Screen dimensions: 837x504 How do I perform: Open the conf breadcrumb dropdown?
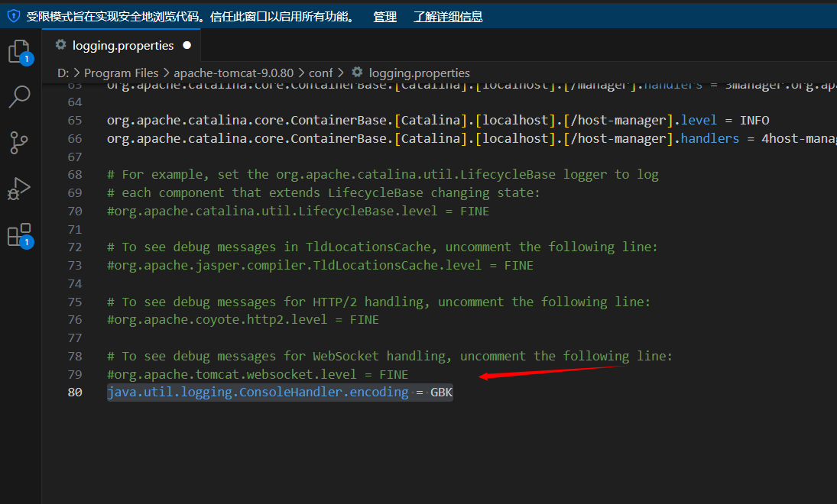(320, 73)
